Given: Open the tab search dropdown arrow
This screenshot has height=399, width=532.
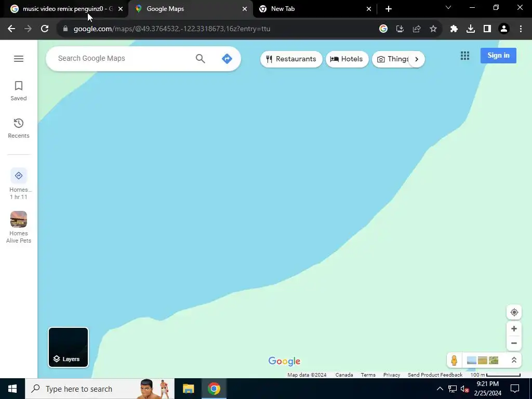Looking at the screenshot, I should (448, 7).
